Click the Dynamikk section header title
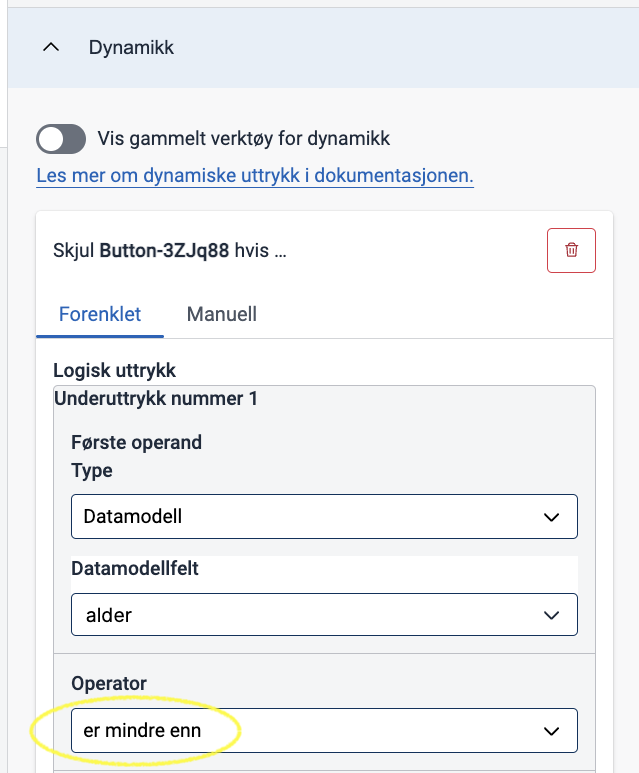Screen dimensions: 639x773 click(x=131, y=48)
